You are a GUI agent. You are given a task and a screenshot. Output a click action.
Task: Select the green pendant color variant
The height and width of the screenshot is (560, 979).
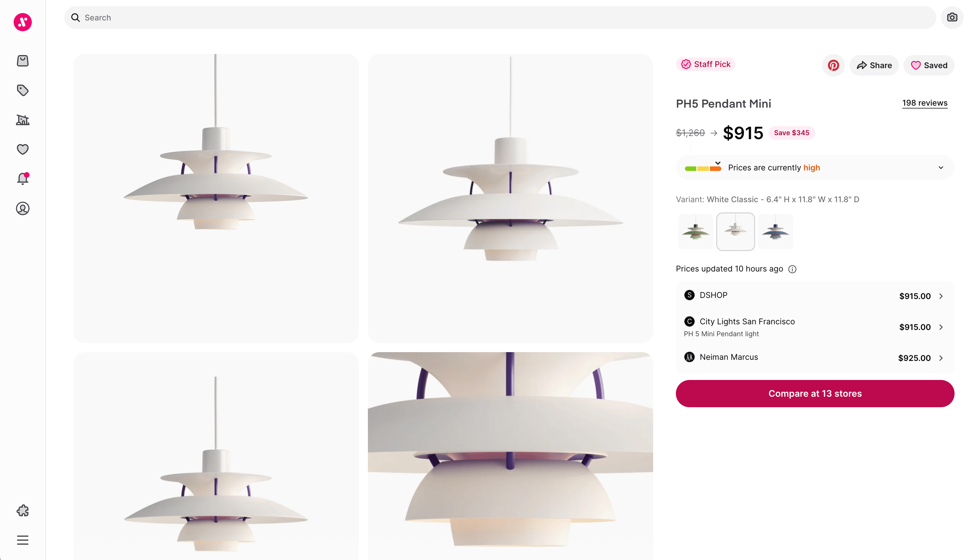pyautogui.click(x=695, y=231)
